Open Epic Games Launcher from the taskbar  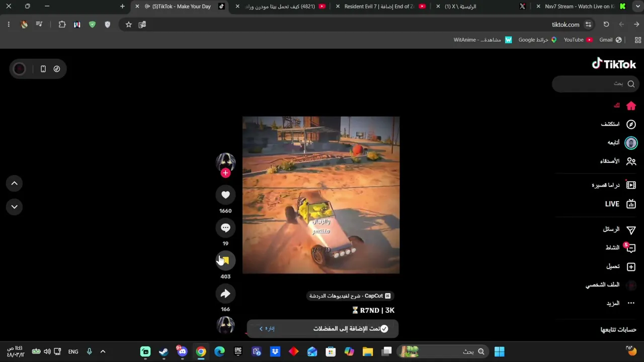coord(238,351)
